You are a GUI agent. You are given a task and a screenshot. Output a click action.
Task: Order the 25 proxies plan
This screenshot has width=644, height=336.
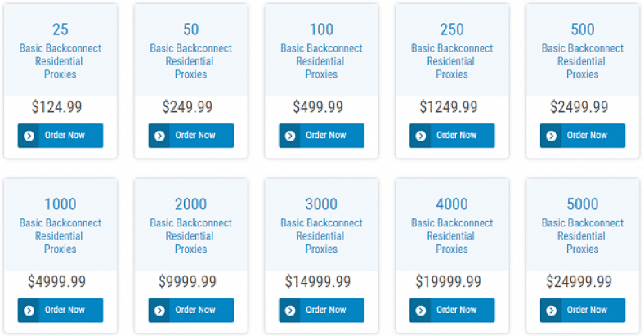[60, 136]
